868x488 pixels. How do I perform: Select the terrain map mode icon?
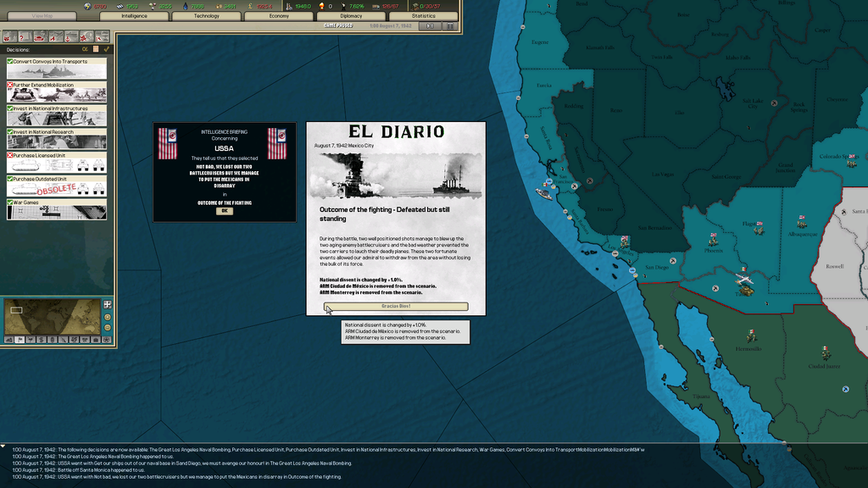tap(10, 340)
